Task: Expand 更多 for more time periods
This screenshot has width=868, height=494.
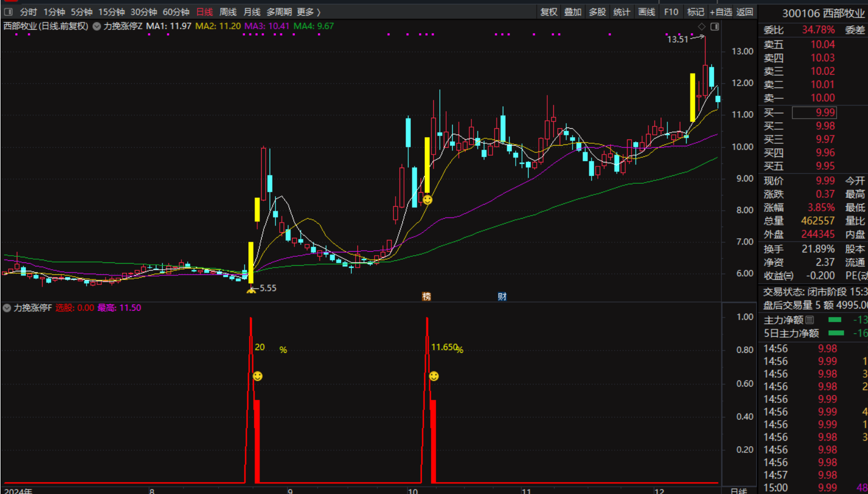Action: coord(308,12)
